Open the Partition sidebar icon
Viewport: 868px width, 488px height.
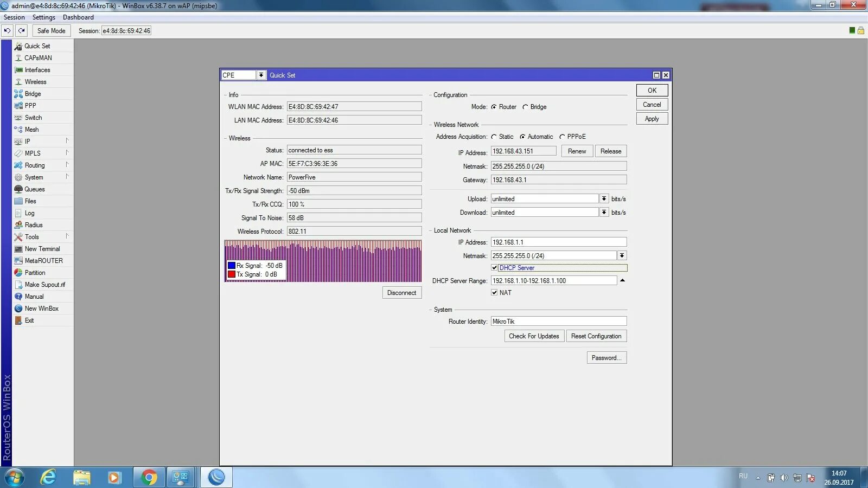(18, 273)
